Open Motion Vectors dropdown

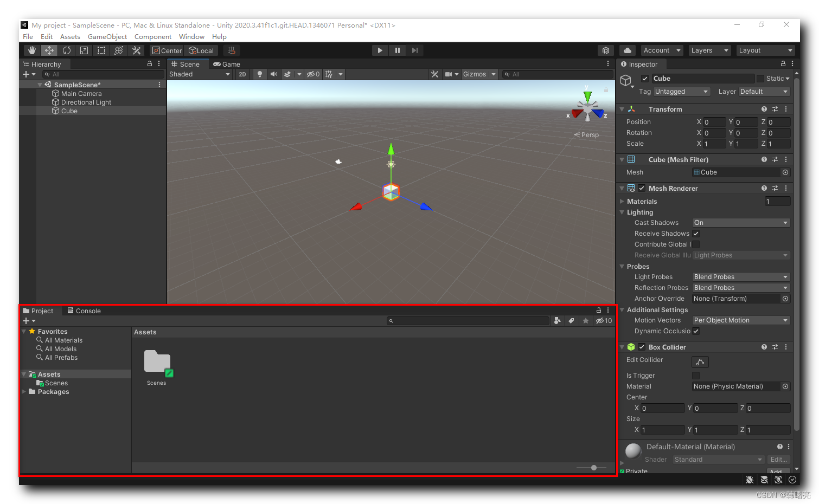pyautogui.click(x=741, y=320)
